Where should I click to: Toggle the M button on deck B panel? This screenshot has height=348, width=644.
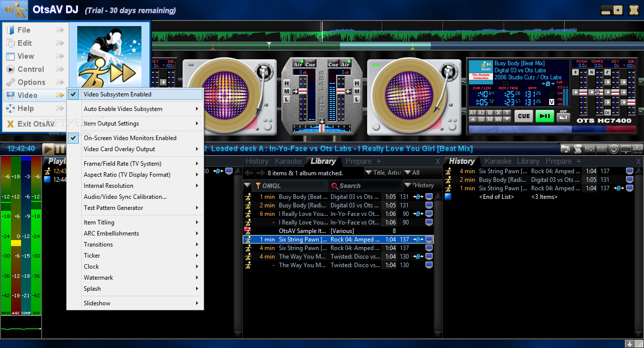pos(490,120)
